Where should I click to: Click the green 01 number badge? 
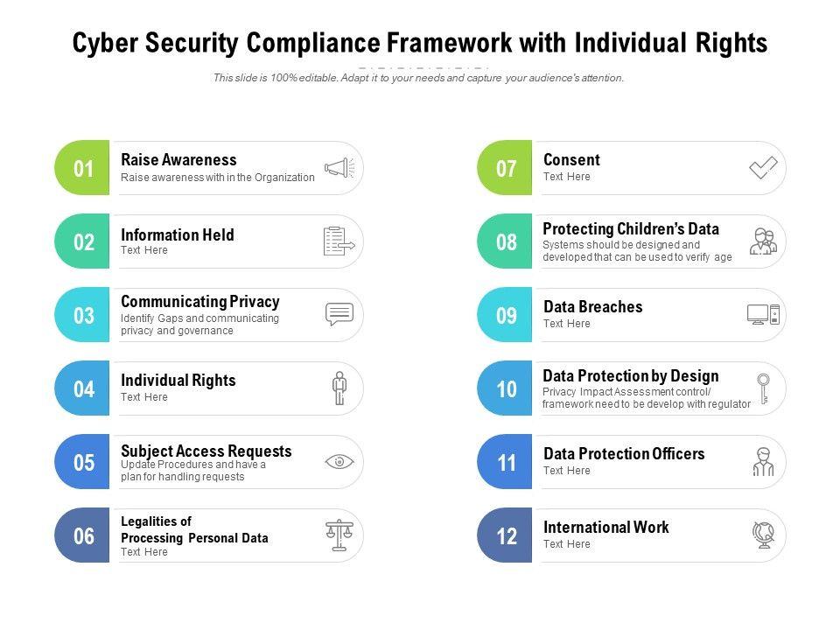click(83, 168)
